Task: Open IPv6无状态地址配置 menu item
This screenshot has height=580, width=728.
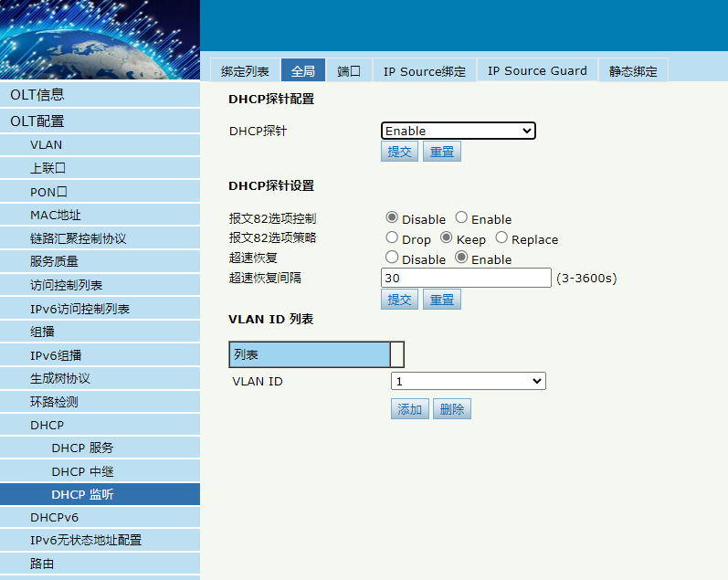Action: pos(100,540)
